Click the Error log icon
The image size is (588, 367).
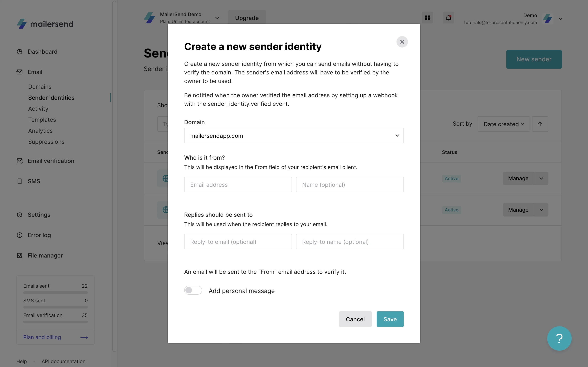(x=20, y=235)
